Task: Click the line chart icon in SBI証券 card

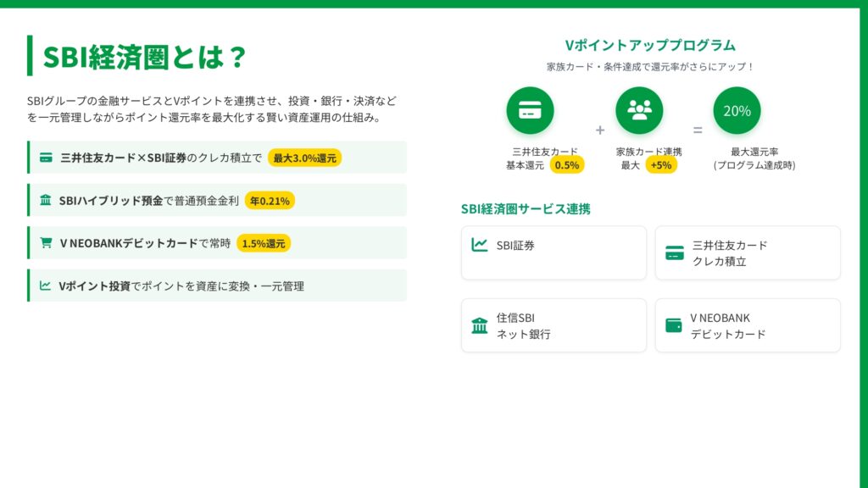Action: (480, 245)
